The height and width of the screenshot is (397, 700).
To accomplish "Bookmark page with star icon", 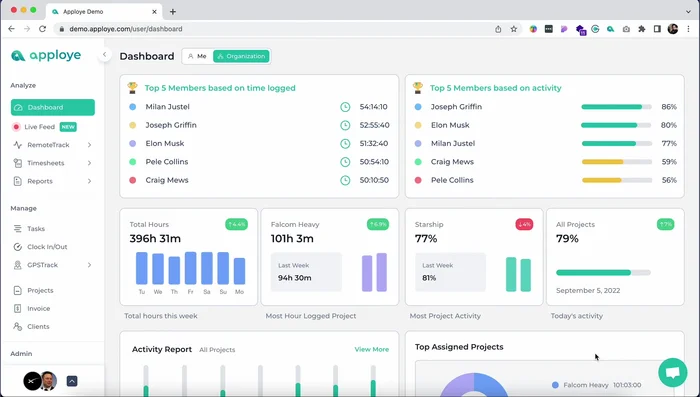I will (x=514, y=29).
